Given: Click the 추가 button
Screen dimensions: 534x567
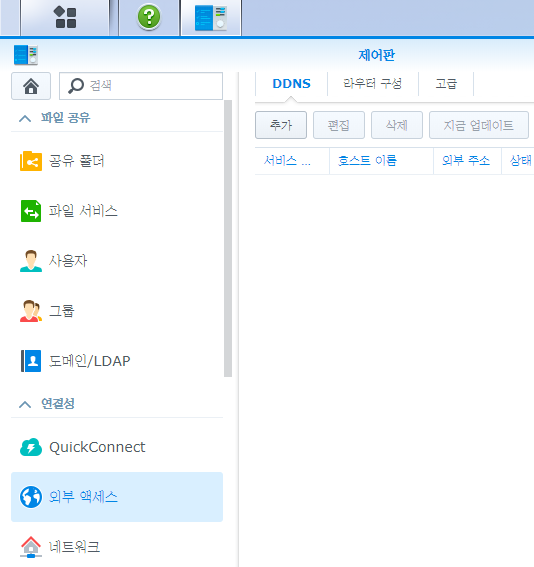Looking at the screenshot, I should click(x=281, y=125).
